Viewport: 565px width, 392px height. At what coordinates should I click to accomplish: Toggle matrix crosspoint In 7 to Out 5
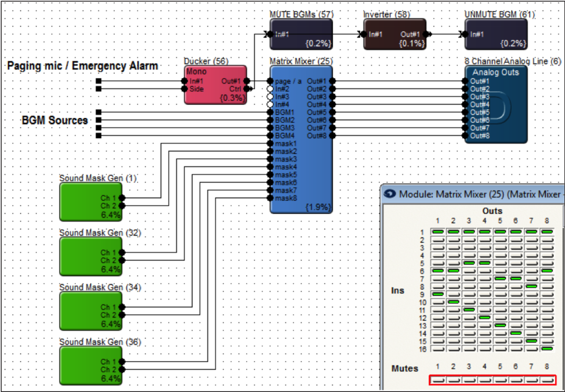coord(500,279)
